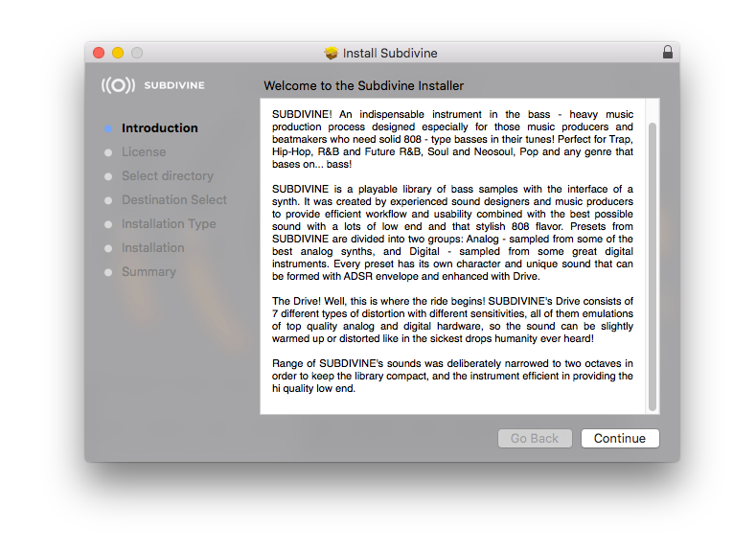Click the Continue button
The height and width of the screenshot is (550, 756).
tap(620, 438)
